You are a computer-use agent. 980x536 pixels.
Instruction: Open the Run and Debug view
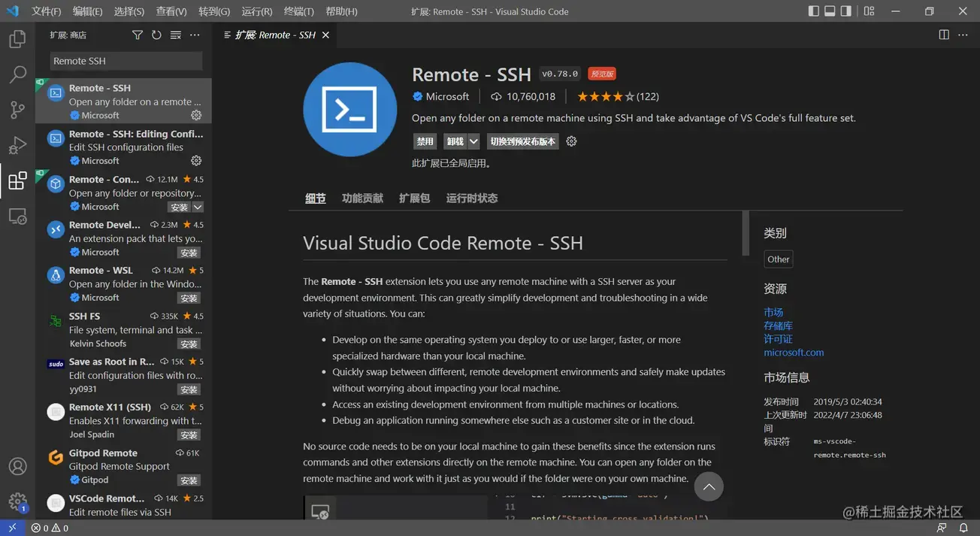[x=17, y=145]
